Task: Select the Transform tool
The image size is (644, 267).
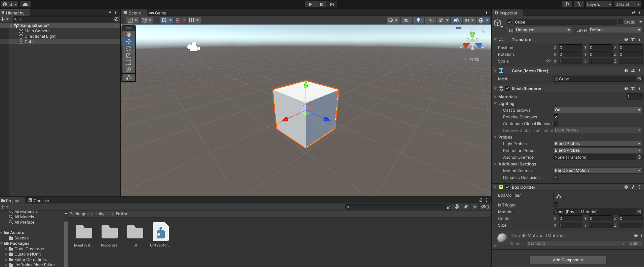Action: tap(129, 70)
